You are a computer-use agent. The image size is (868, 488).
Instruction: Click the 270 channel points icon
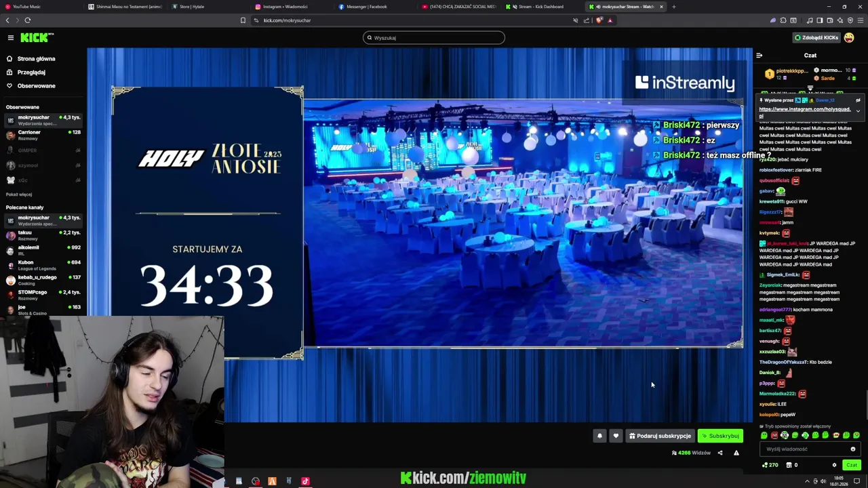pyautogui.click(x=770, y=465)
